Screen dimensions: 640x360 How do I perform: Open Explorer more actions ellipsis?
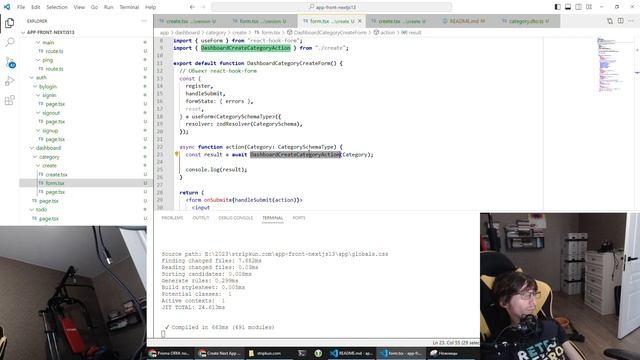144,21
